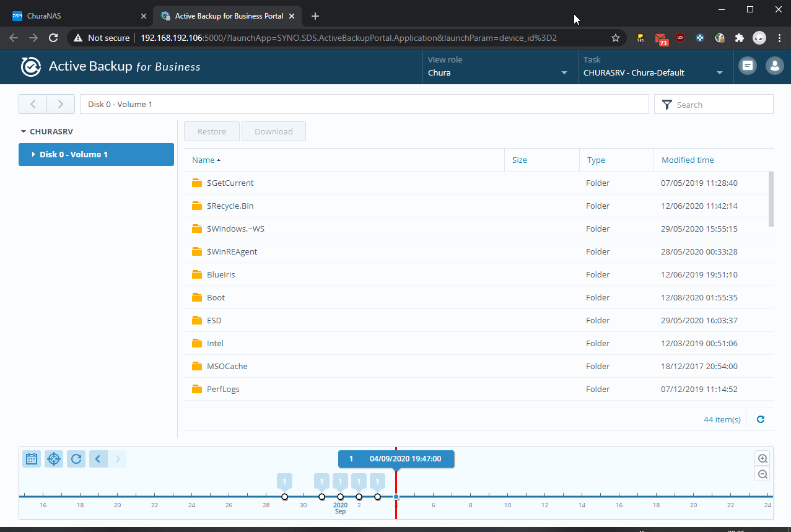The width and height of the screenshot is (791, 532).
Task: Sort files by Modified time column
Action: coord(688,160)
